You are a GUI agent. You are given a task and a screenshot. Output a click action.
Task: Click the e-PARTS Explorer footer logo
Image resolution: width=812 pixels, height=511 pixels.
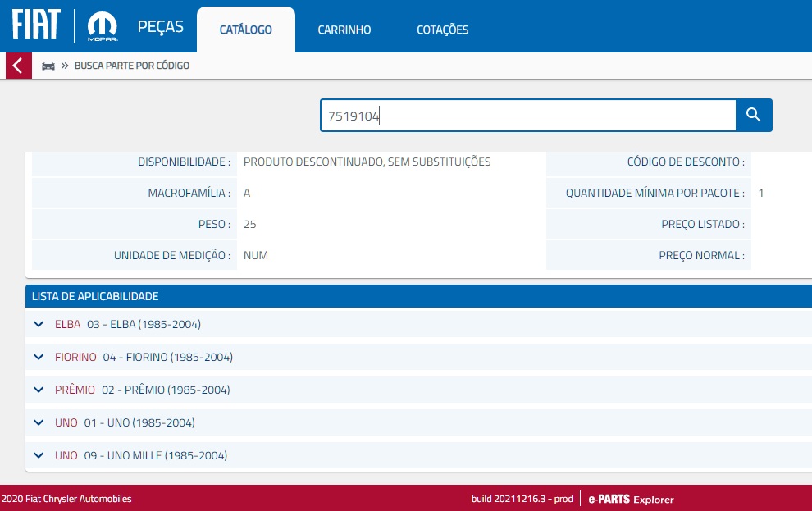[631, 499]
